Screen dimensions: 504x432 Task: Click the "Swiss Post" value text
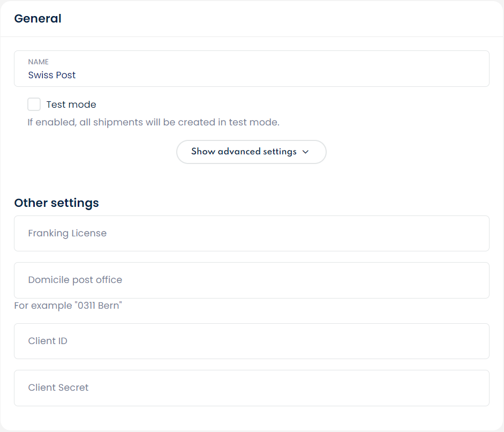tap(52, 75)
